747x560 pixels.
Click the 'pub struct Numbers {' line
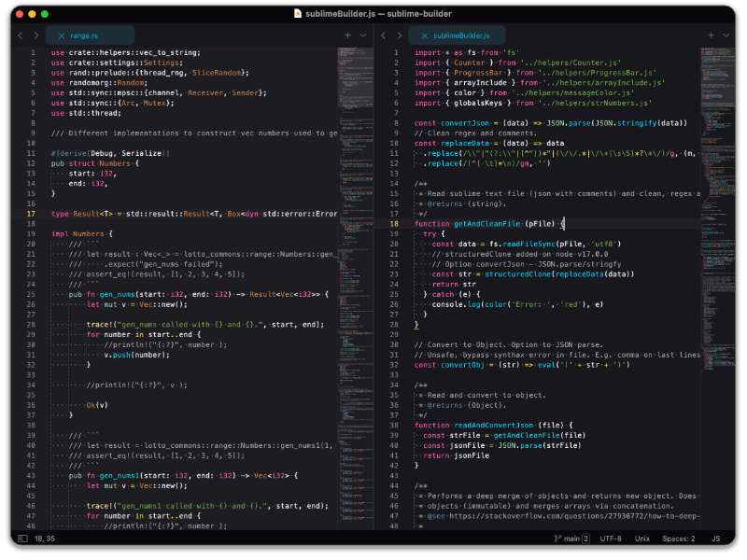pos(95,163)
